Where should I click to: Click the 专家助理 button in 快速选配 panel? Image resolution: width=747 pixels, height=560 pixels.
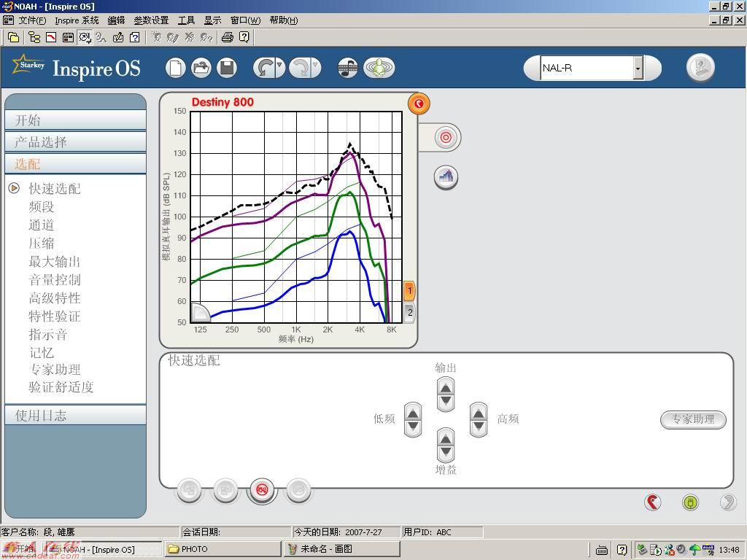tap(693, 419)
